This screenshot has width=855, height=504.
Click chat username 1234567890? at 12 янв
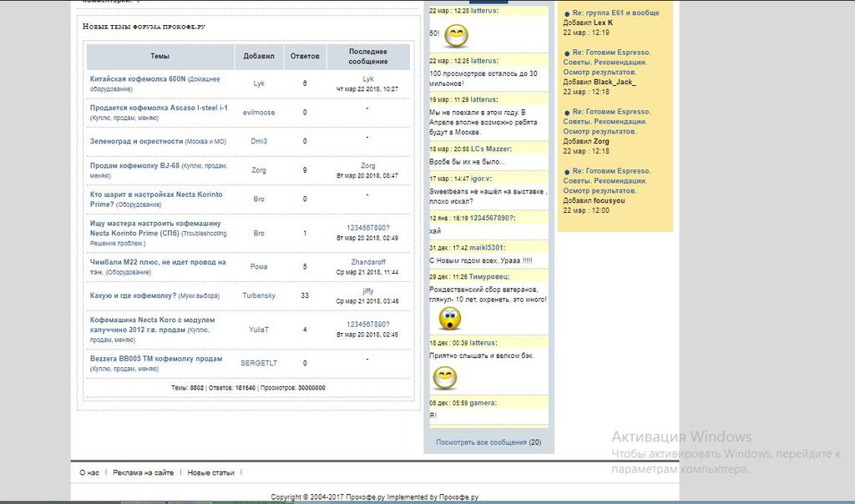pyautogui.click(x=493, y=218)
